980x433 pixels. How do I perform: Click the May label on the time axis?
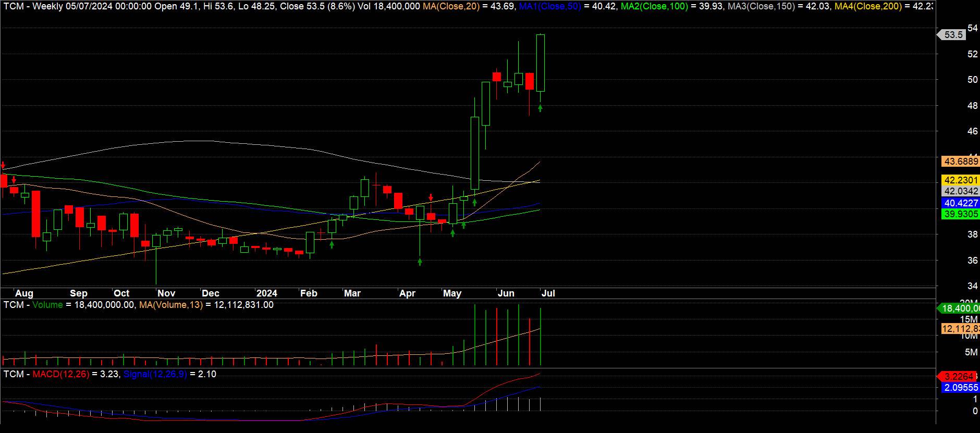point(452,293)
